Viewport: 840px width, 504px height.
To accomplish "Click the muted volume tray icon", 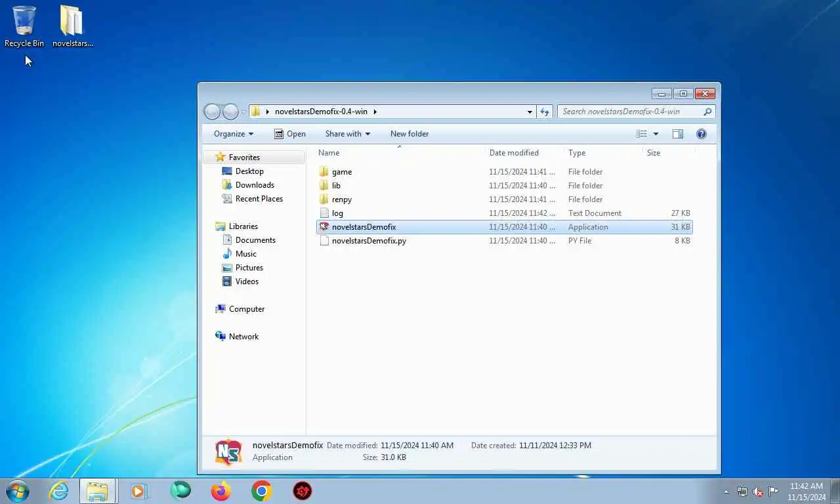I will [758, 492].
